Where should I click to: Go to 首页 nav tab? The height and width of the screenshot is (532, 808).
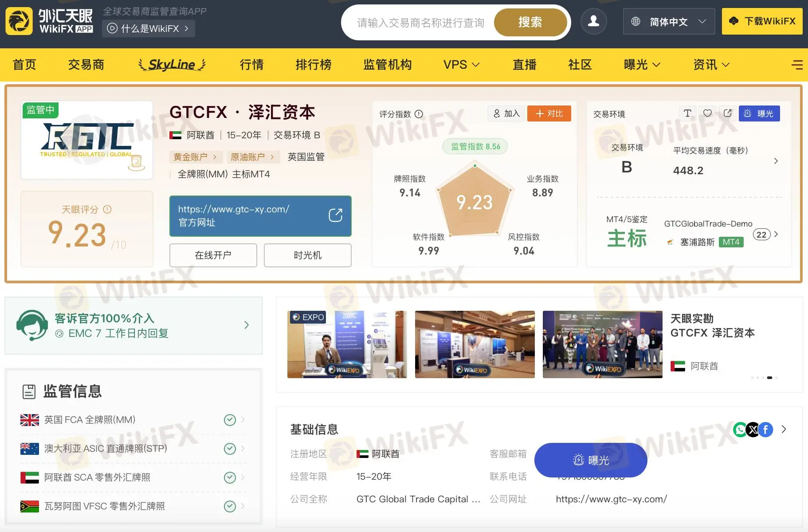pos(24,65)
